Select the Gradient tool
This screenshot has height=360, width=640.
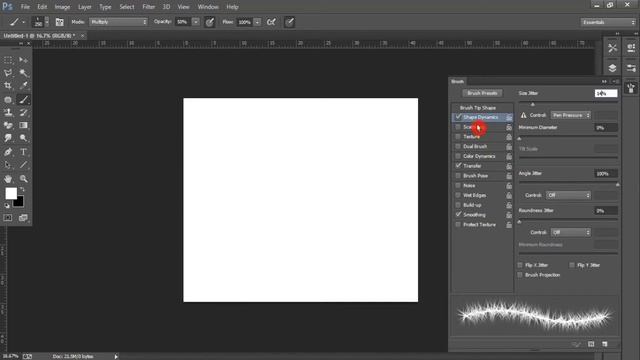tap(23, 125)
